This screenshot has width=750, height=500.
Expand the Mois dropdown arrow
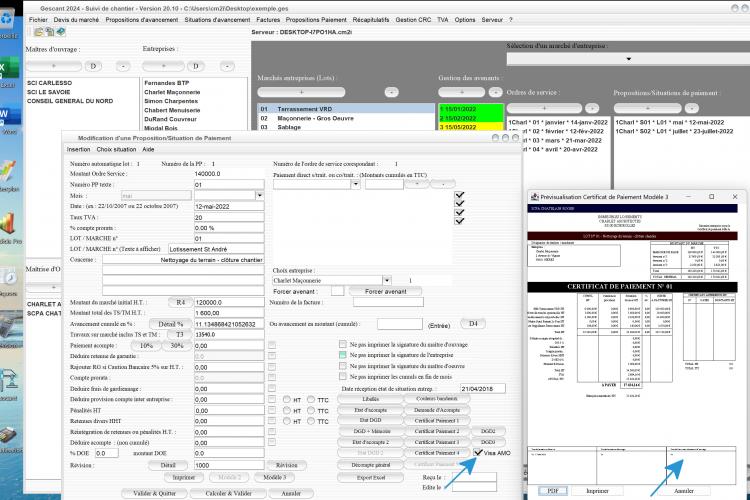(x=259, y=195)
